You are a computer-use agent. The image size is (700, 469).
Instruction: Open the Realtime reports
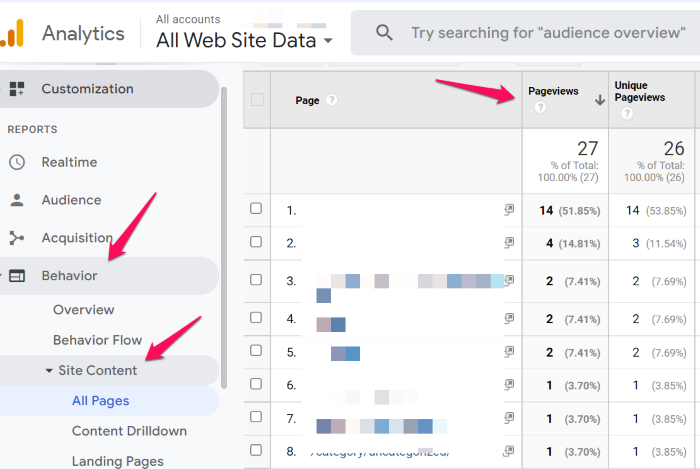pyautogui.click(x=69, y=162)
